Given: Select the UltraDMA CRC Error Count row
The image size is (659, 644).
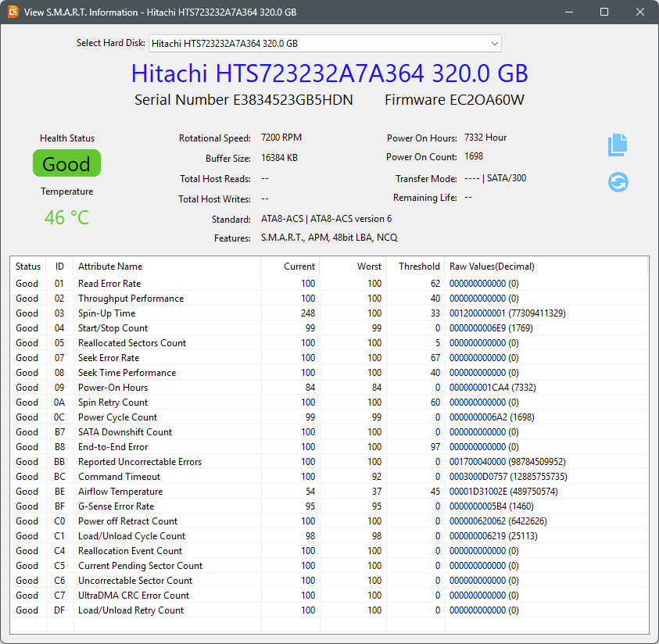Looking at the screenshot, I should [329, 596].
